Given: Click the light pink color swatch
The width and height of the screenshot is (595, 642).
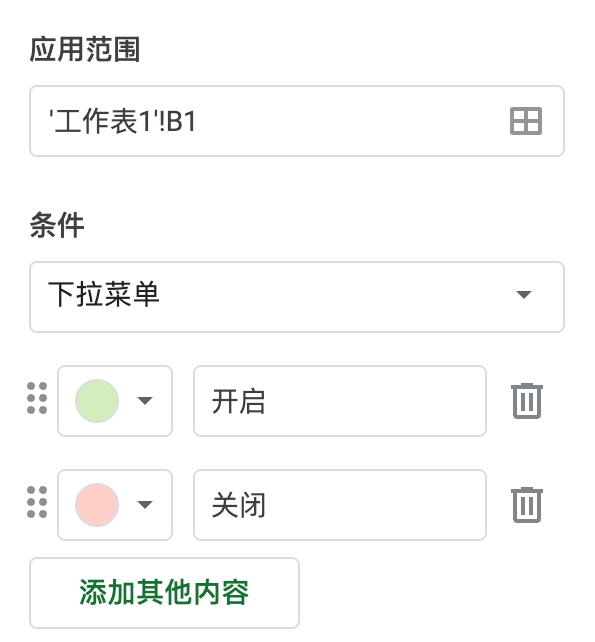Looking at the screenshot, I should point(97,505).
